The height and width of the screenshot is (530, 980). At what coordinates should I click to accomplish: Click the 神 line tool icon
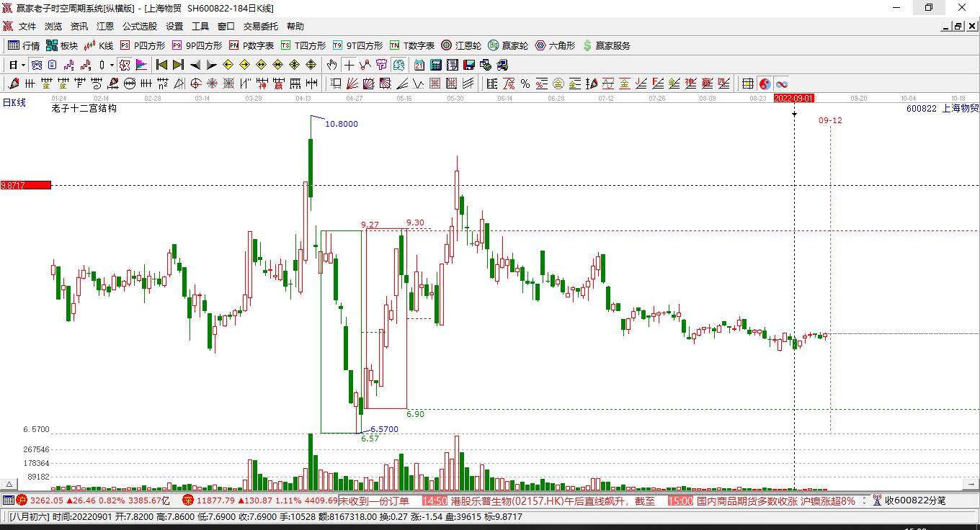point(262,84)
